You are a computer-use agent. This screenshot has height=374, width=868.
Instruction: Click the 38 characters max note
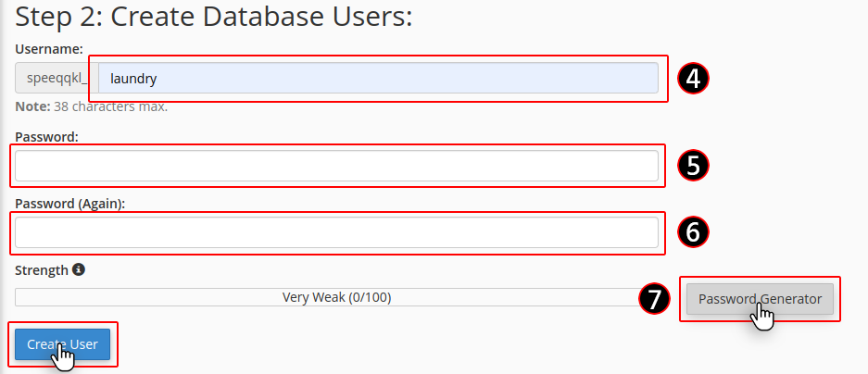tap(111, 106)
